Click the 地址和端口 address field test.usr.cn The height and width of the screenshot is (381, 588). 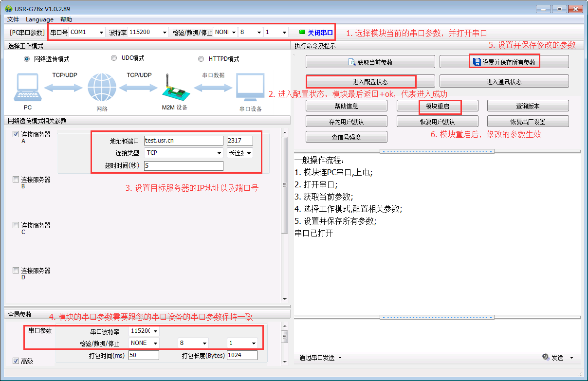point(183,141)
